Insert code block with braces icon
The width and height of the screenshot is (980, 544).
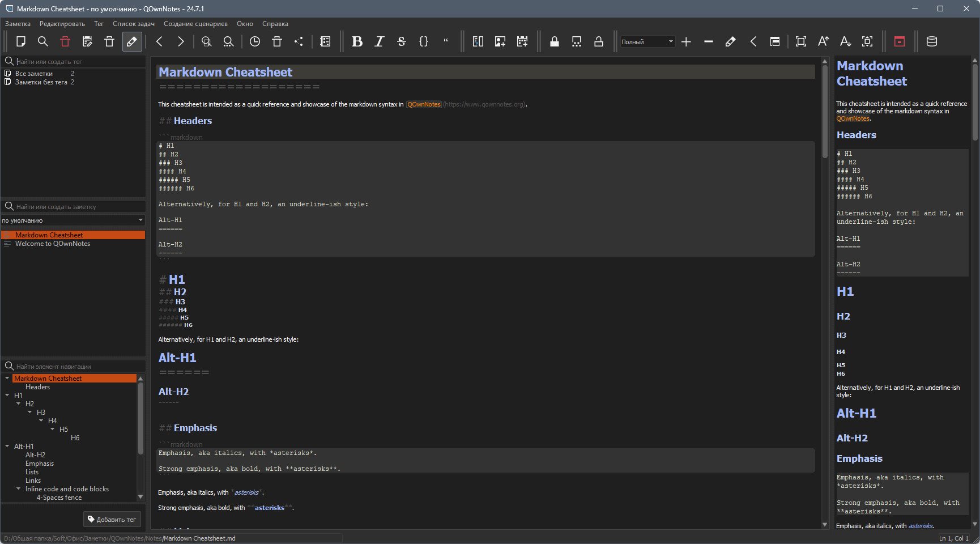(x=423, y=41)
